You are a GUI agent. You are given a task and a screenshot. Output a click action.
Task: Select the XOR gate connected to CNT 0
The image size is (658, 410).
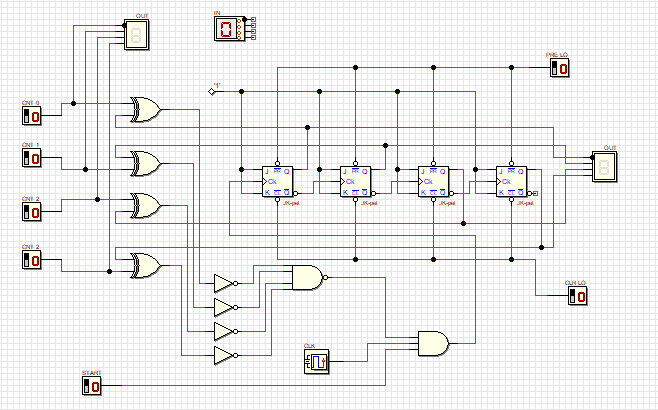[145, 110]
